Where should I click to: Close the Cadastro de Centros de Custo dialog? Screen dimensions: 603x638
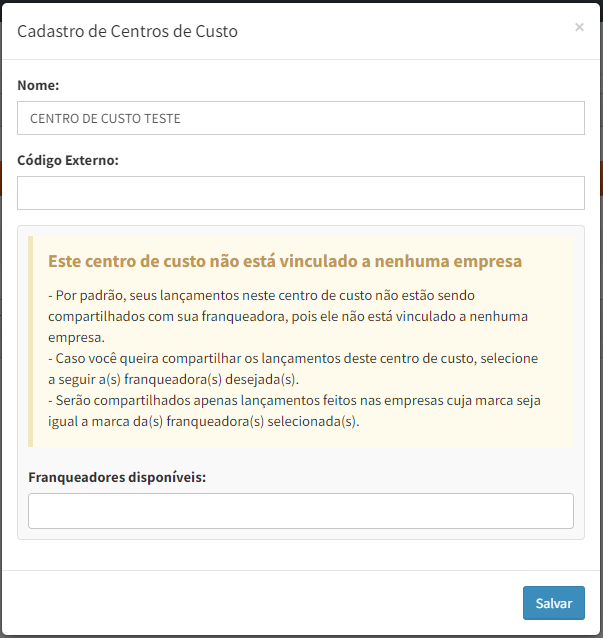pyautogui.click(x=579, y=27)
